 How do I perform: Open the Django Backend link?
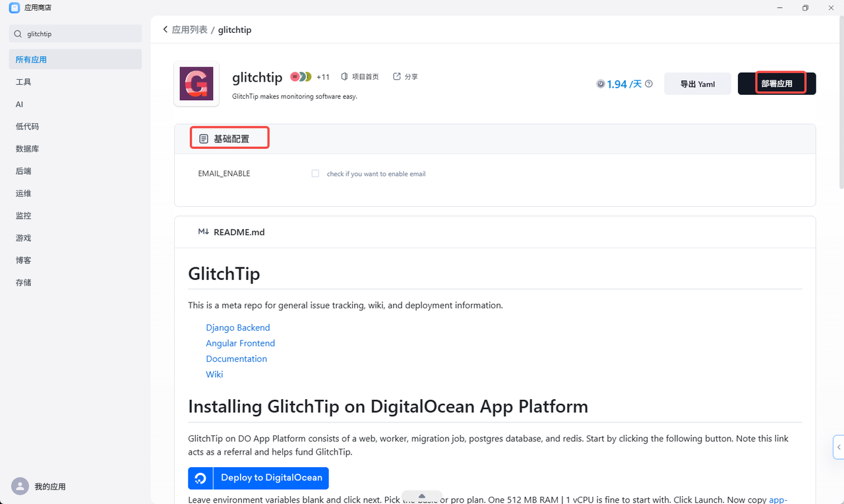pyautogui.click(x=238, y=327)
